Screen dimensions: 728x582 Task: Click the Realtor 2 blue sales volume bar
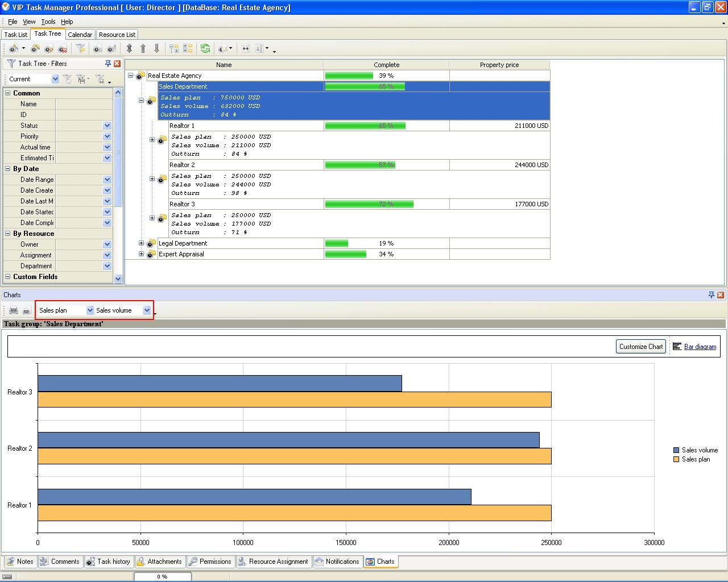(x=288, y=440)
